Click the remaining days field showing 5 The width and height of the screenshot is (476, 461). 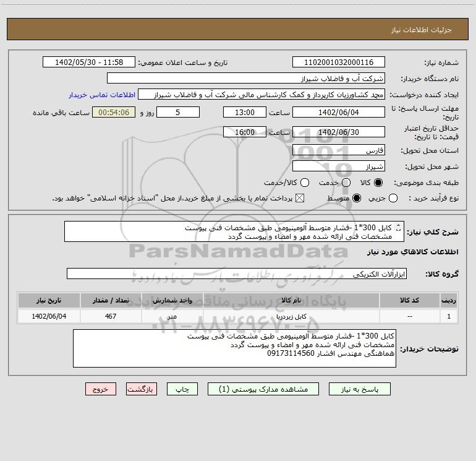178,113
